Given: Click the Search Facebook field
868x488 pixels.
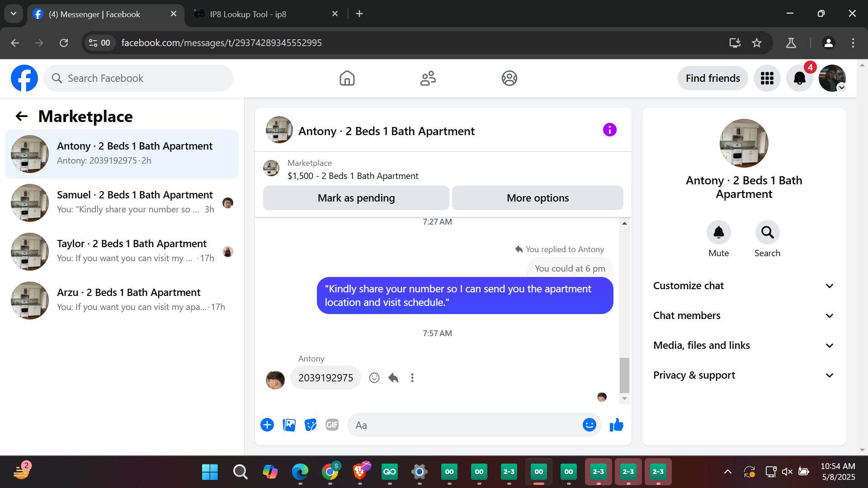Looking at the screenshot, I should [x=138, y=78].
